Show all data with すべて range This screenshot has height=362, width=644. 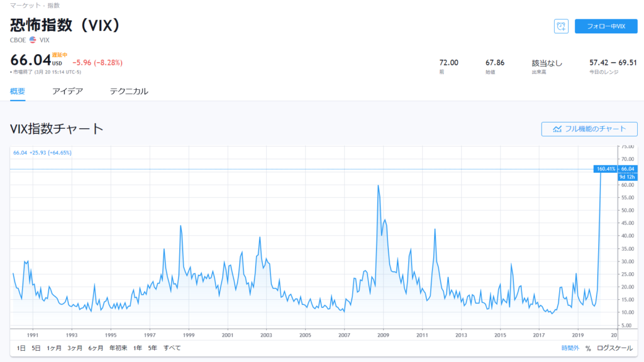[x=172, y=348]
